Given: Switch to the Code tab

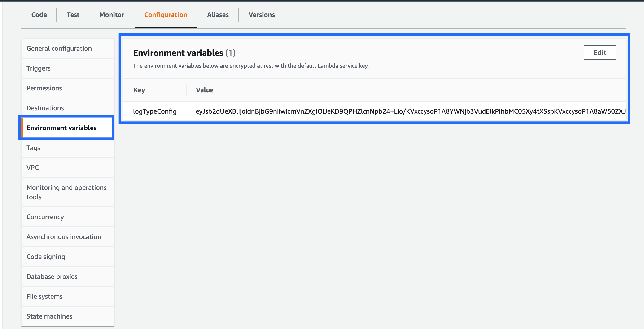Looking at the screenshot, I should 39,15.
